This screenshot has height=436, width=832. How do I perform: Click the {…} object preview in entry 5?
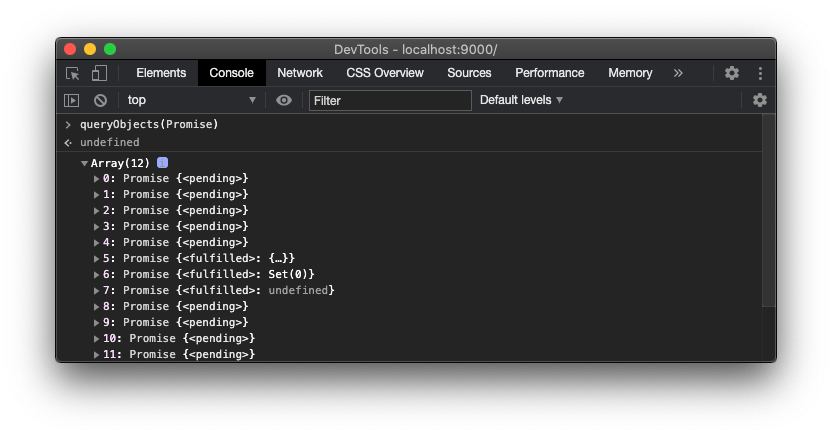click(x=278, y=258)
